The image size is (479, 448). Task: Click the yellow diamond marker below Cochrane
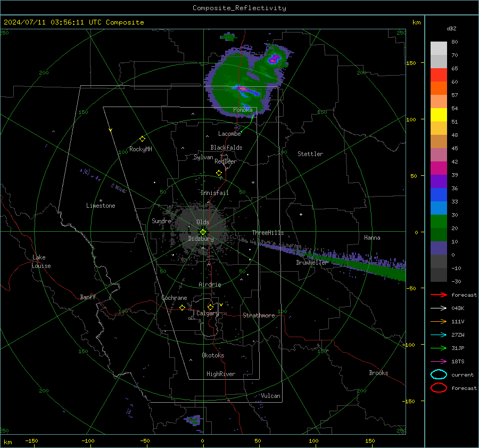(183, 307)
